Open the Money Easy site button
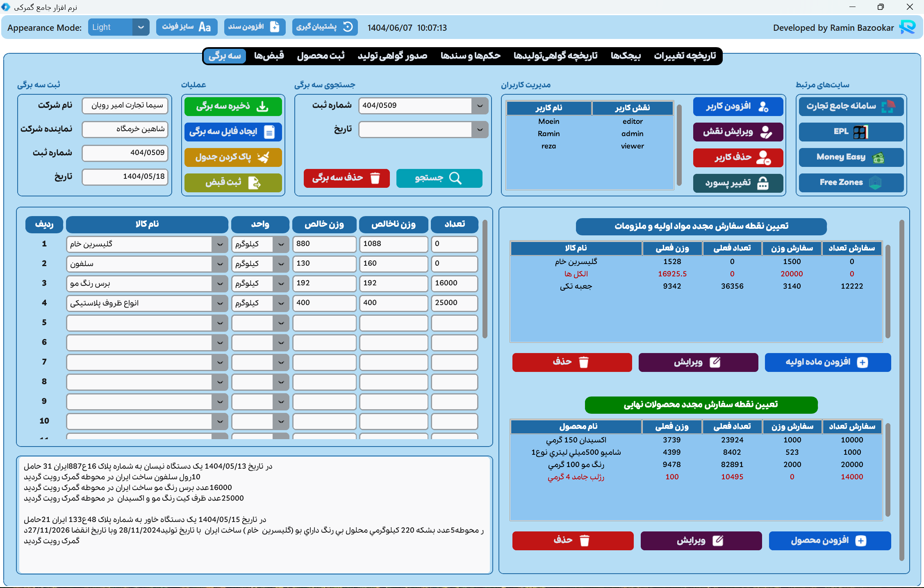This screenshot has height=588, width=924. 851,157
